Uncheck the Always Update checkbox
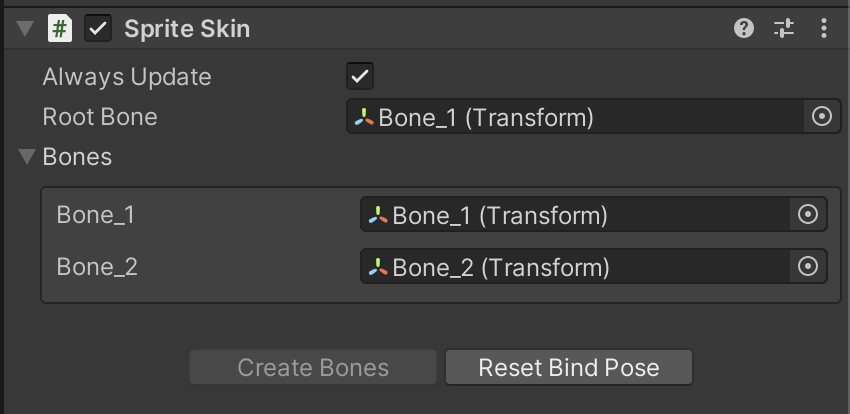The width and height of the screenshot is (850, 414). (360, 76)
